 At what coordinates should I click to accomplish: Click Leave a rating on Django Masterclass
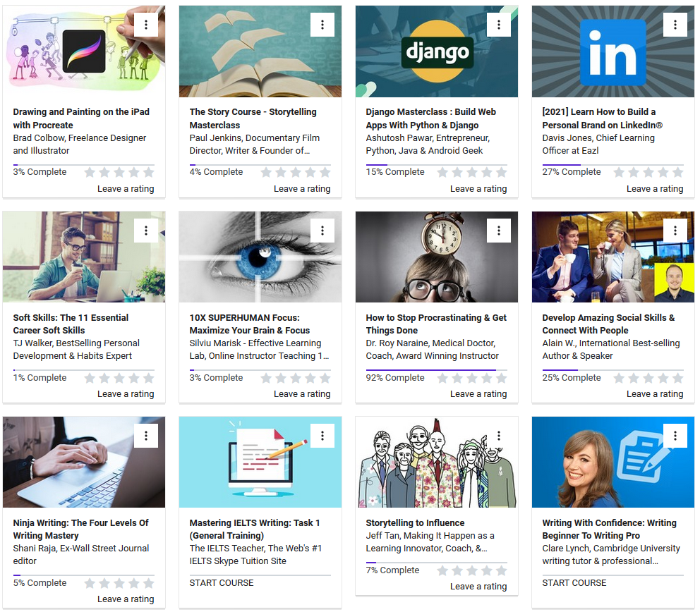click(478, 189)
